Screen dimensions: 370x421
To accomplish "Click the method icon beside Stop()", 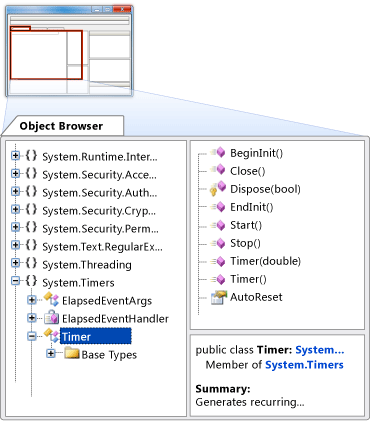I will point(218,243).
